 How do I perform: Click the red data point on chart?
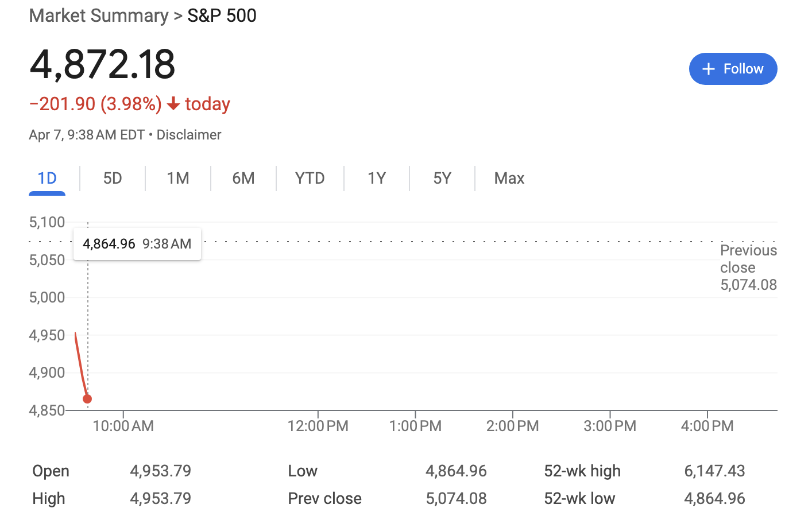87,399
